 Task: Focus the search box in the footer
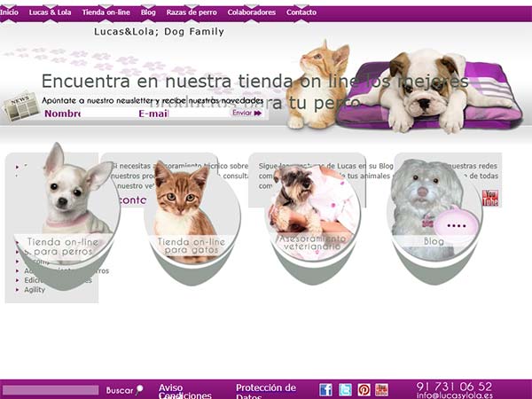[x=51, y=390]
